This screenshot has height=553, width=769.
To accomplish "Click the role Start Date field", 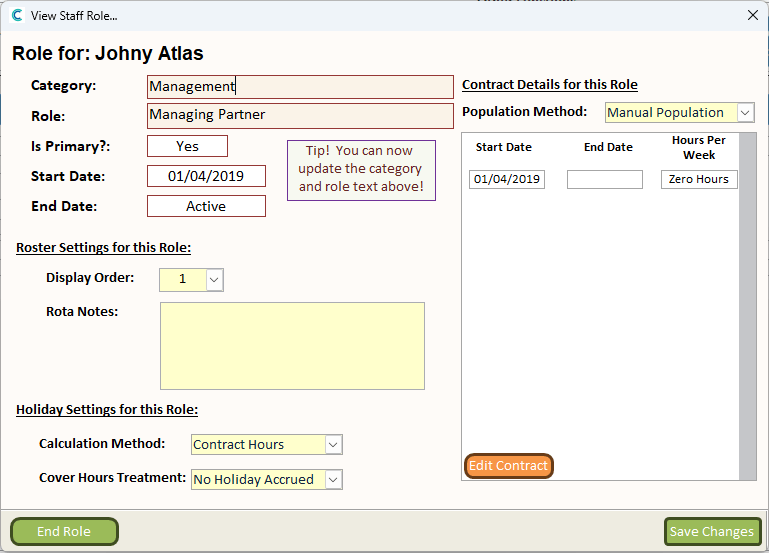I will pos(206,176).
